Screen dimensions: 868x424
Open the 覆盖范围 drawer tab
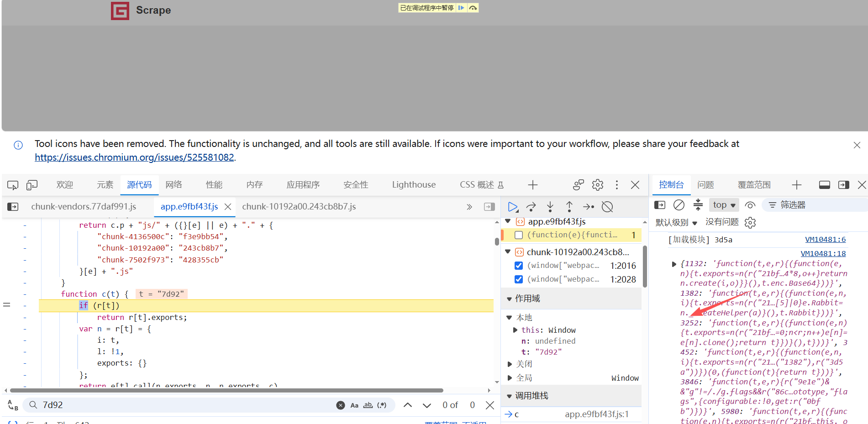click(x=754, y=185)
